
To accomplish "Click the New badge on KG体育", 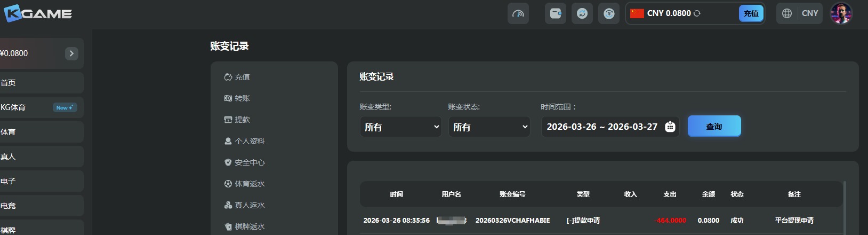I will pyautogui.click(x=65, y=107).
